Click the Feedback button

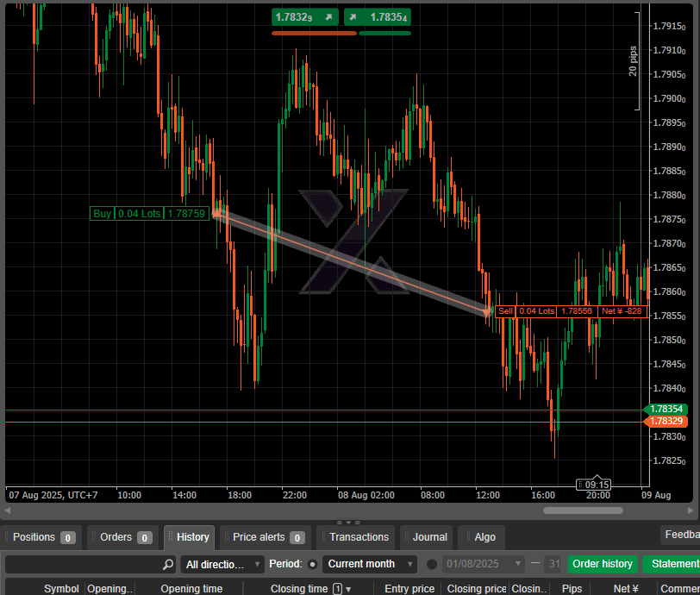coord(680,535)
